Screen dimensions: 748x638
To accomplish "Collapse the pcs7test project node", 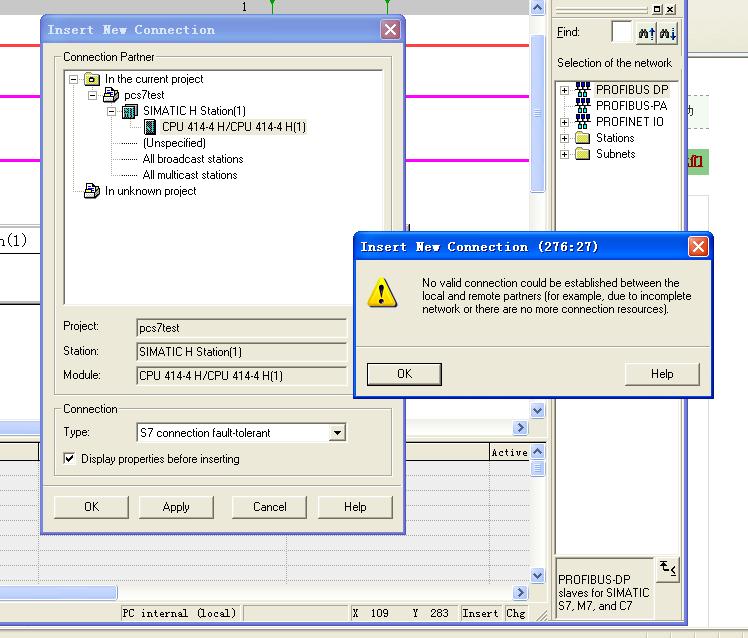I will (x=93, y=95).
